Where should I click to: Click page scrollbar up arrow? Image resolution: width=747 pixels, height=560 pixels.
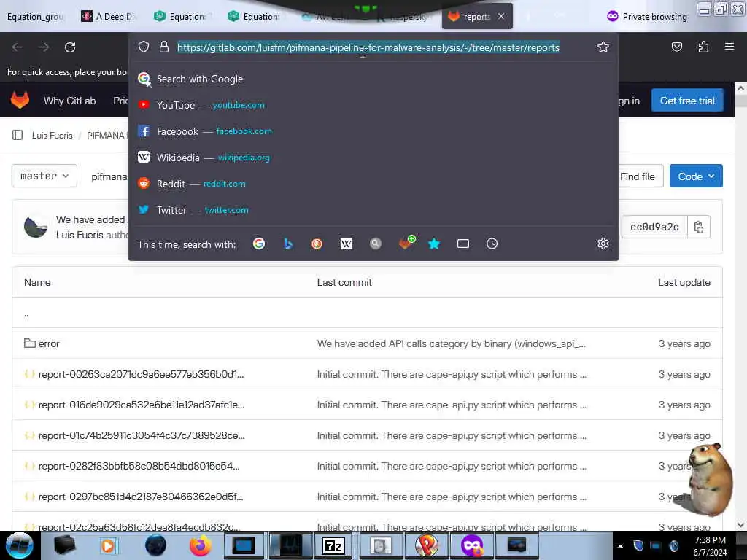click(740, 88)
